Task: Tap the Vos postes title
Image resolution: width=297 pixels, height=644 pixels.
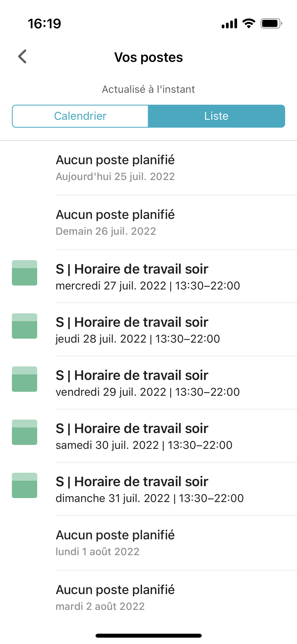Action: pyautogui.click(x=148, y=57)
